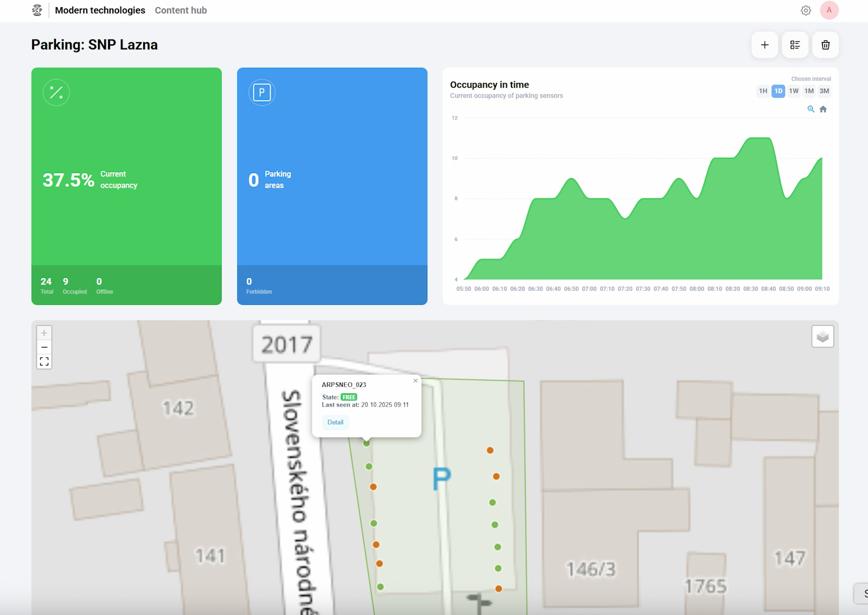This screenshot has width=868, height=615.
Task: Open settings with the gear icon
Action: tap(806, 10)
